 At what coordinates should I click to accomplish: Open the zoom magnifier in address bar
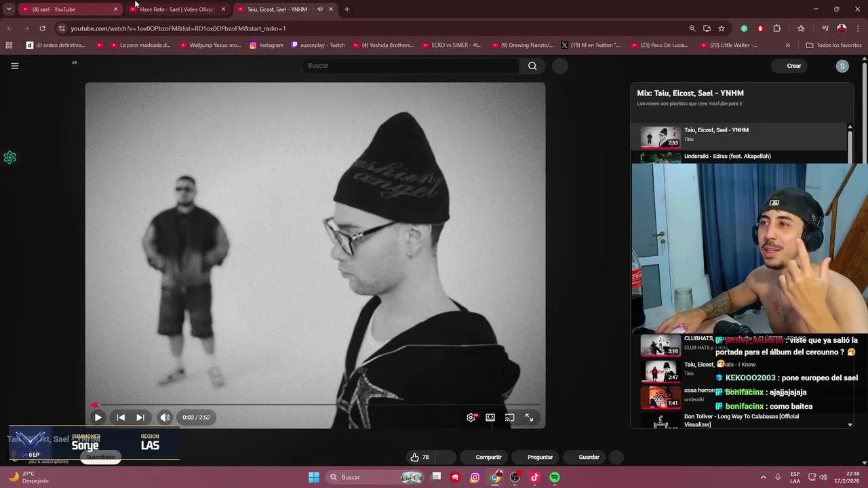click(692, 28)
